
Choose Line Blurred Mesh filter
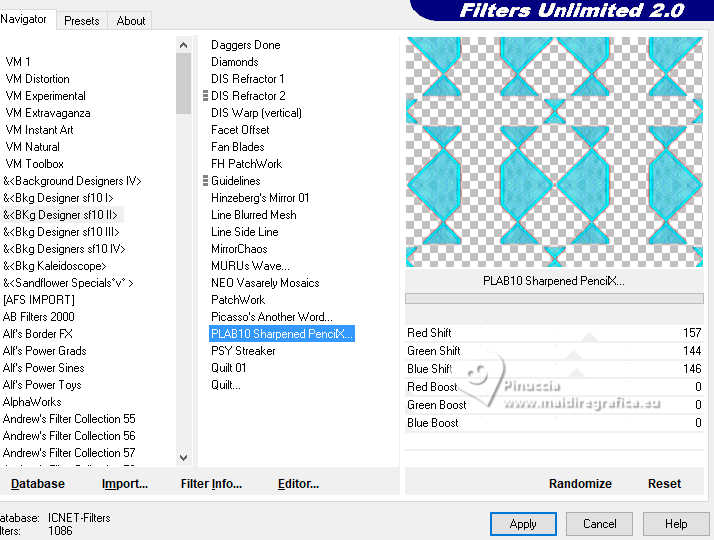point(254,215)
